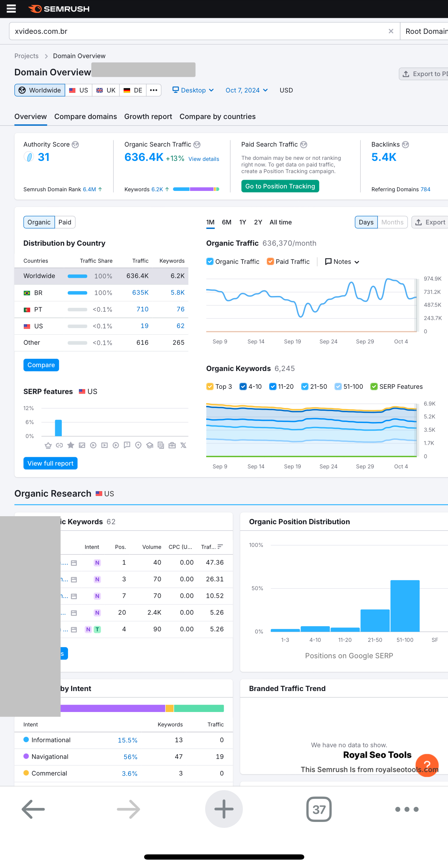Image resolution: width=448 pixels, height=868 pixels.
Task: Click the Knowledge panel graduation cap icon
Action: (x=150, y=445)
